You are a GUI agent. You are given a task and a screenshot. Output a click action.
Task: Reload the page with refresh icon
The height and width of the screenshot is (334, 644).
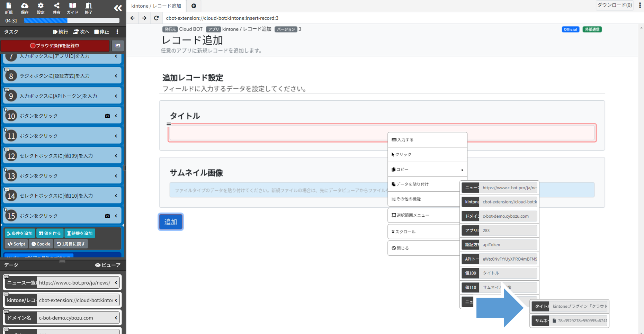coord(156,18)
